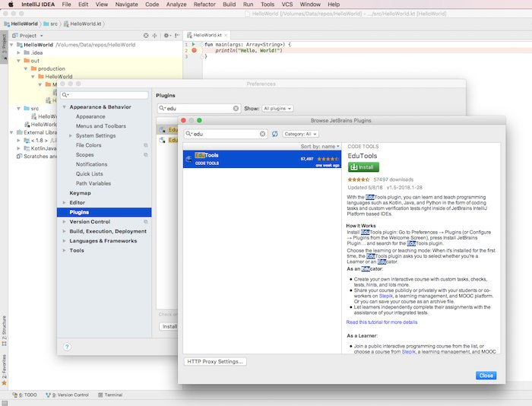The width and height of the screenshot is (532, 406).
Task: Expand the Version Control settings section
Action: coord(64,222)
